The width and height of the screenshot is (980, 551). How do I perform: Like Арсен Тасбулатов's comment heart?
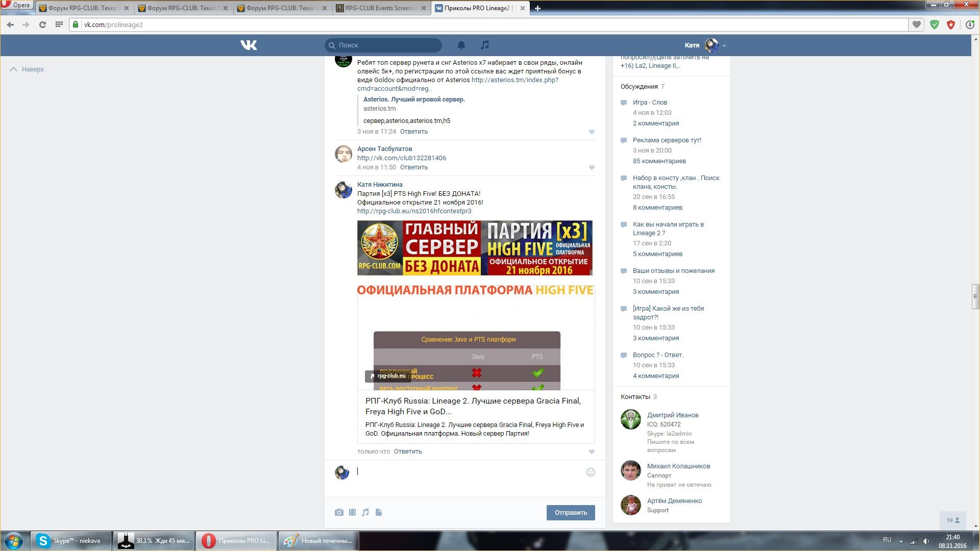(x=592, y=167)
